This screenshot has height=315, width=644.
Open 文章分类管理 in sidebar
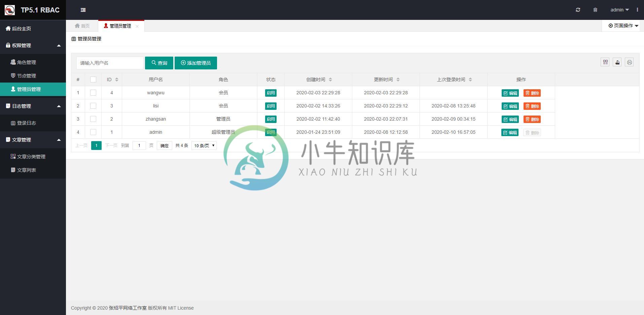(x=33, y=157)
